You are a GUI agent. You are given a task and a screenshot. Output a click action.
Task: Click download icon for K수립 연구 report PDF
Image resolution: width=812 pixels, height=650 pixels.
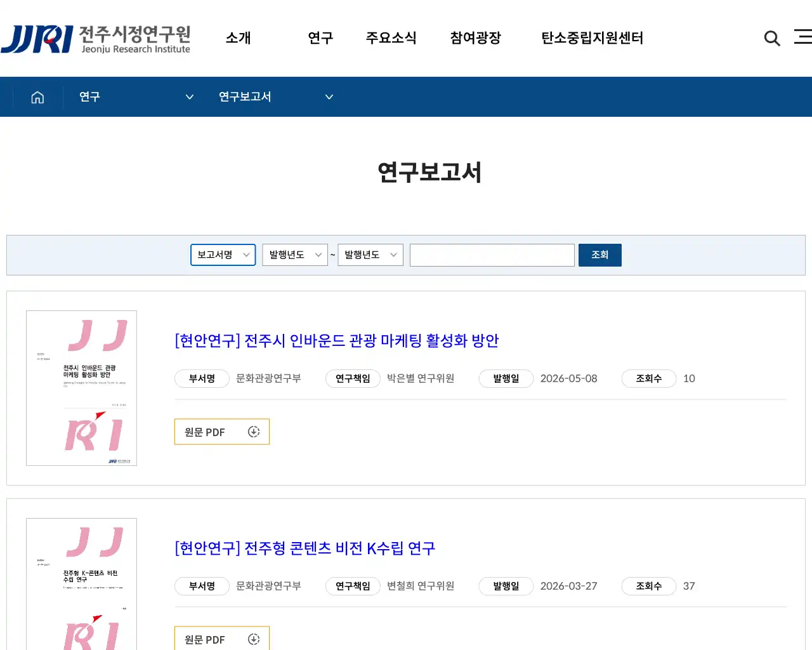coord(254,639)
